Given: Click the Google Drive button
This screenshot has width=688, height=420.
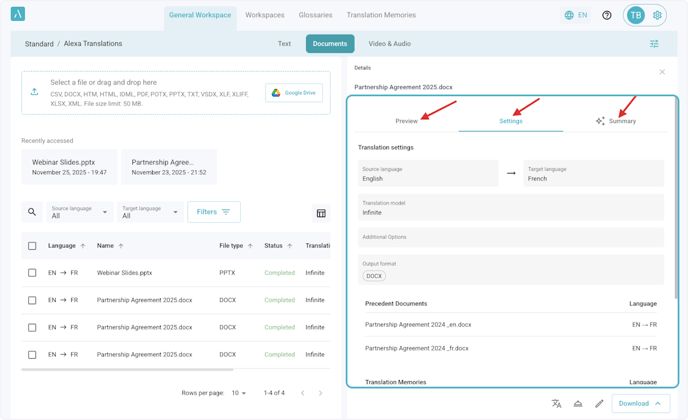Looking at the screenshot, I should coord(294,93).
